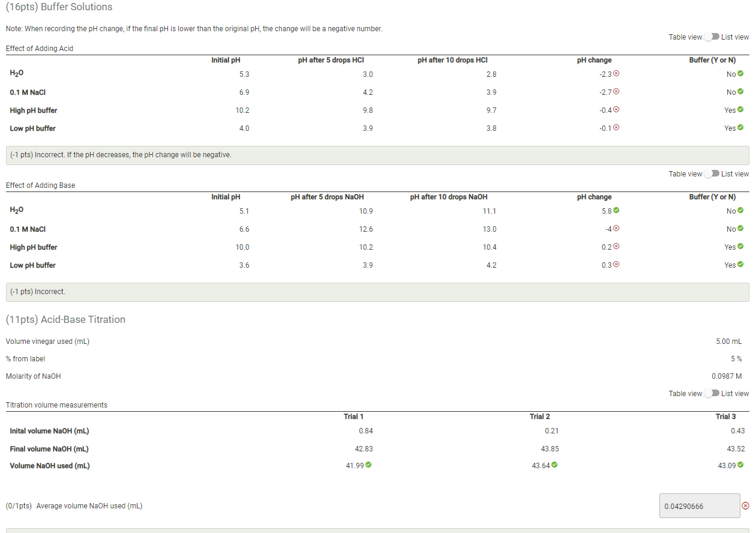Click the "Table view" label above the Adding Base section

[685, 173]
